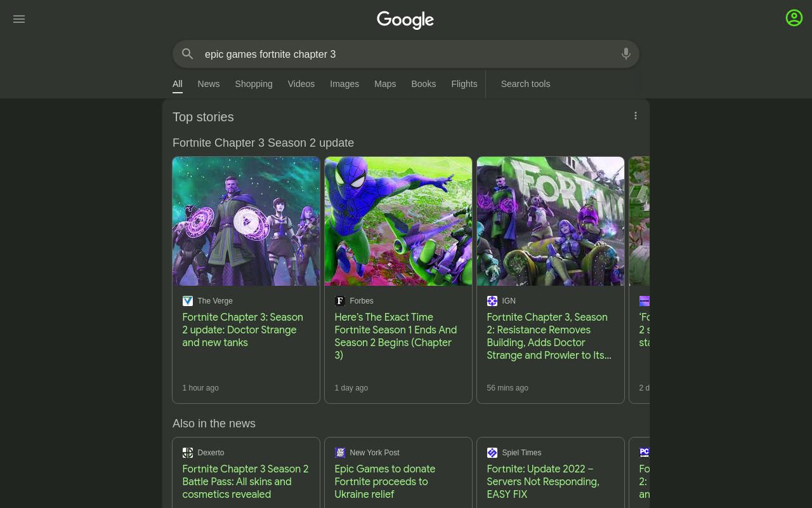812x508 pixels.
Task: Switch to the Books tab
Action: click(424, 84)
